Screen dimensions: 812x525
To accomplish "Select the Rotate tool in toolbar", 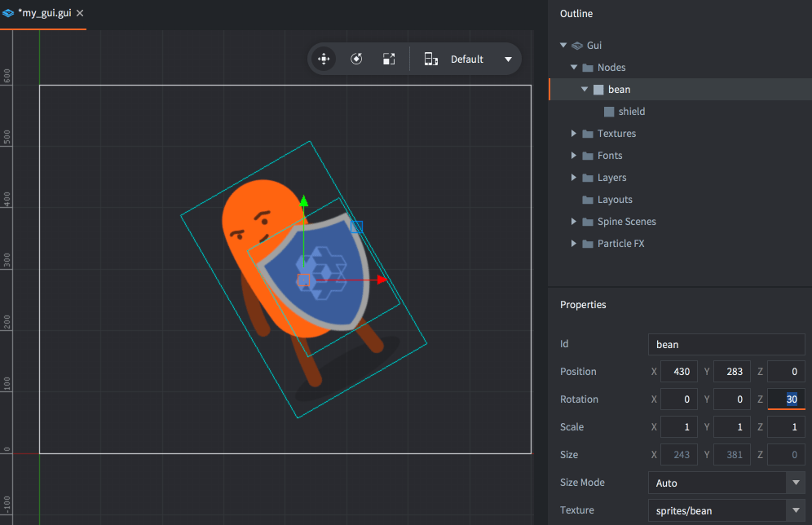I will pyautogui.click(x=356, y=59).
